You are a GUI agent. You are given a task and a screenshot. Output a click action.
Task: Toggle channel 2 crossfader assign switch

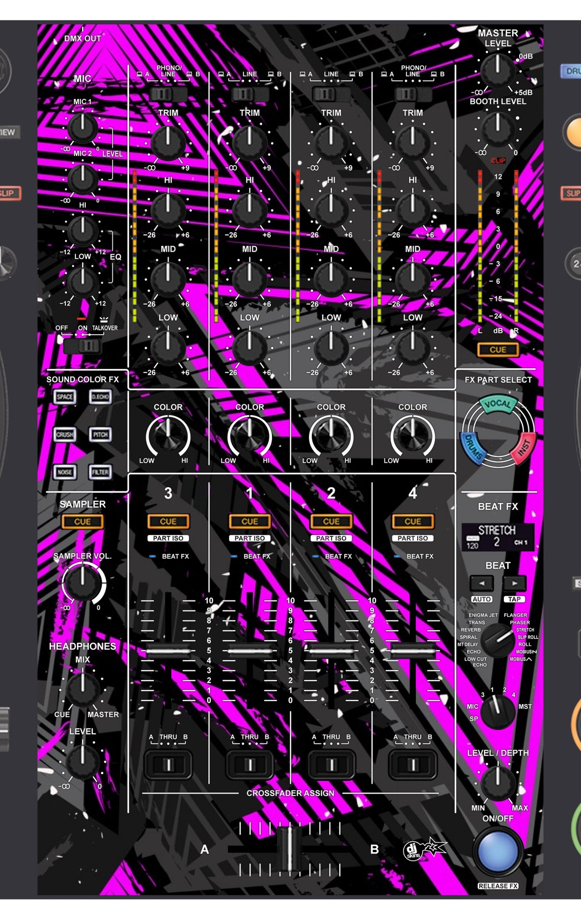pyautogui.click(x=331, y=765)
